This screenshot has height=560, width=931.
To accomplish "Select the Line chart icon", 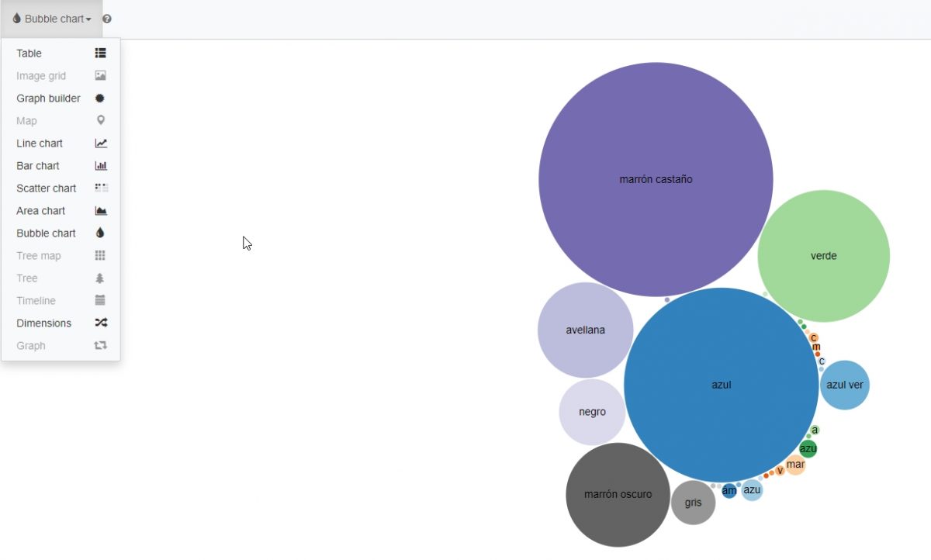I will [100, 143].
